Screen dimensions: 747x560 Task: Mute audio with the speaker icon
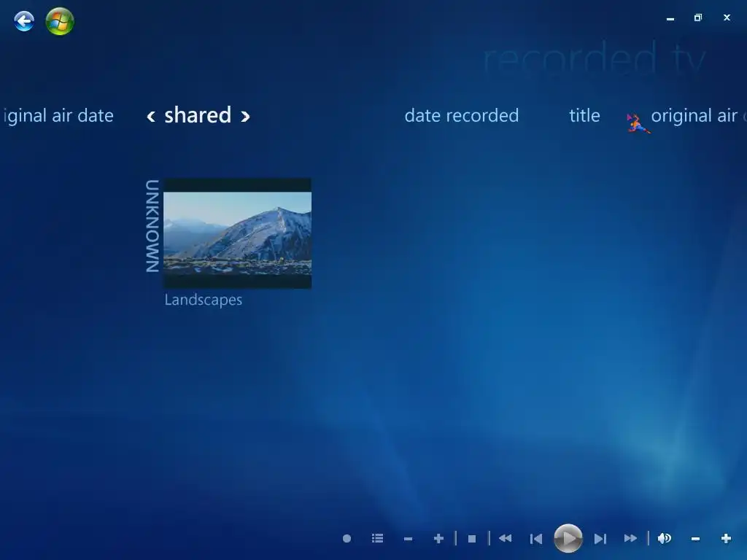[x=665, y=539]
